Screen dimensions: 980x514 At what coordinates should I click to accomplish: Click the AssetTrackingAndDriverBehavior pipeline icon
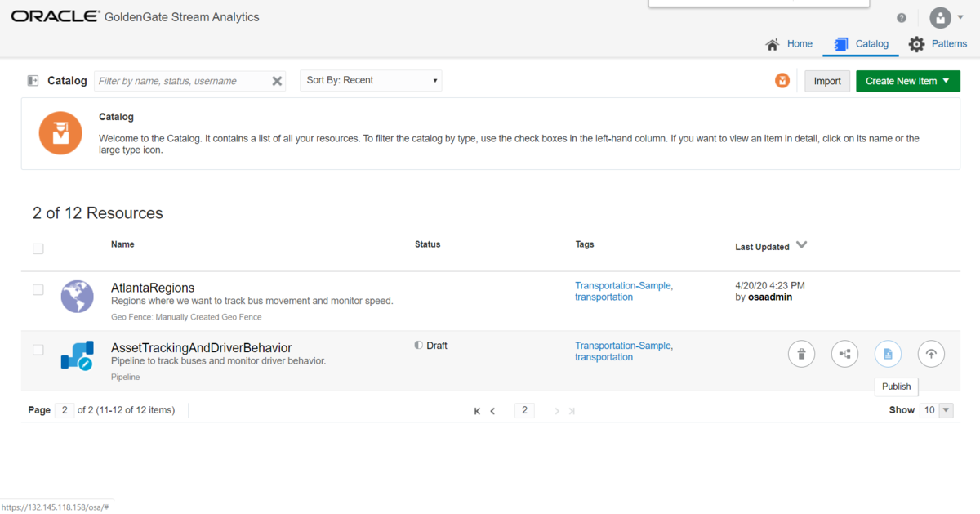[78, 355]
